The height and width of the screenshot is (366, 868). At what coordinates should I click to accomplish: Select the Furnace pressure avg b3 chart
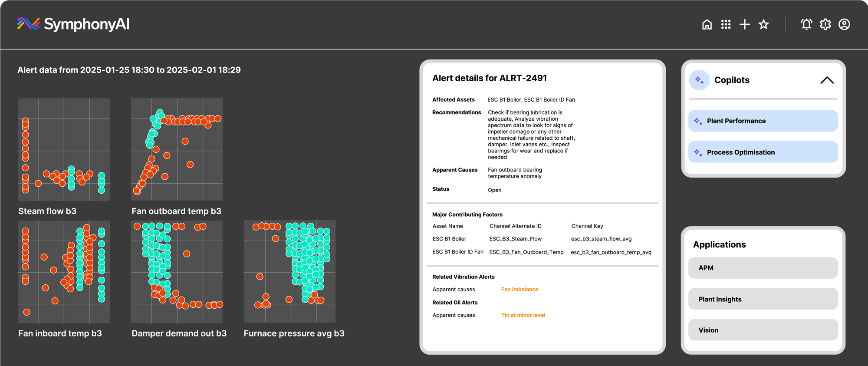click(x=289, y=271)
